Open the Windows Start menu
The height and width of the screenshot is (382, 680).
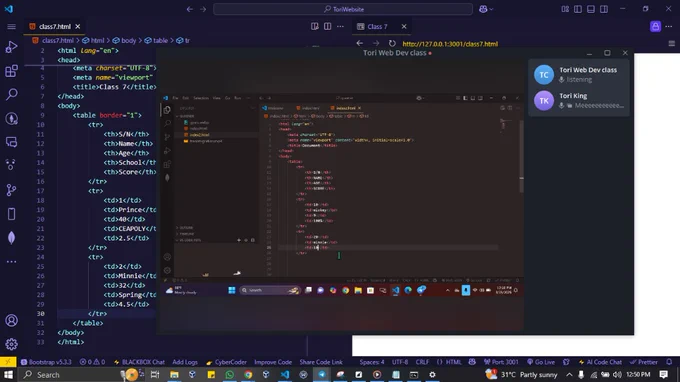pyautogui.click(x=8, y=374)
